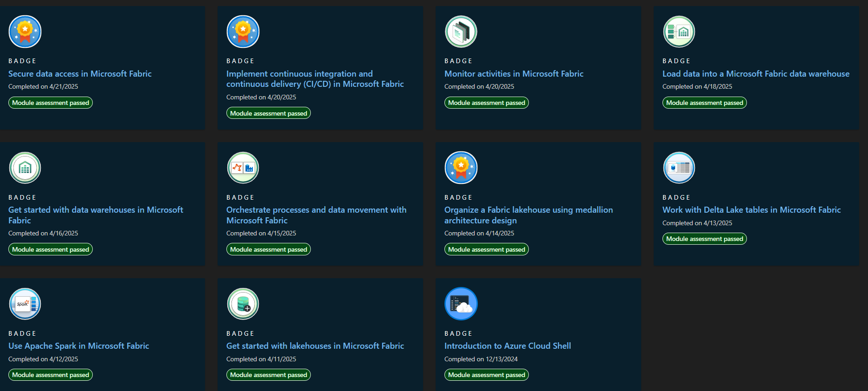
Task: Click the Load data into warehouse badge icon
Action: click(679, 32)
